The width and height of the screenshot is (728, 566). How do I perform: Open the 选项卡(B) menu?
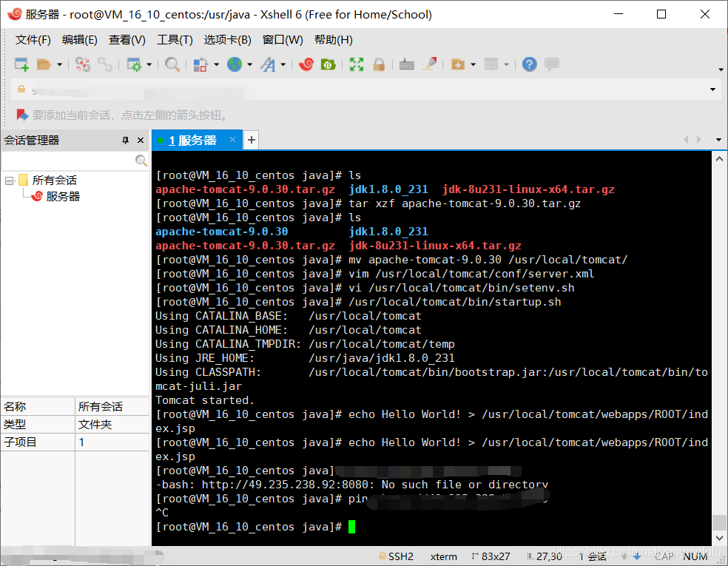[x=228, y=40]
